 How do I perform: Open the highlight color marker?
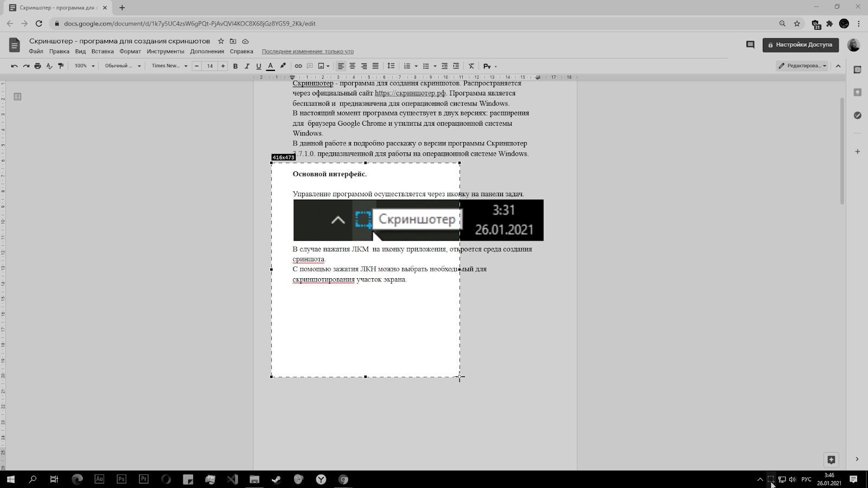(x=283, y=66)
